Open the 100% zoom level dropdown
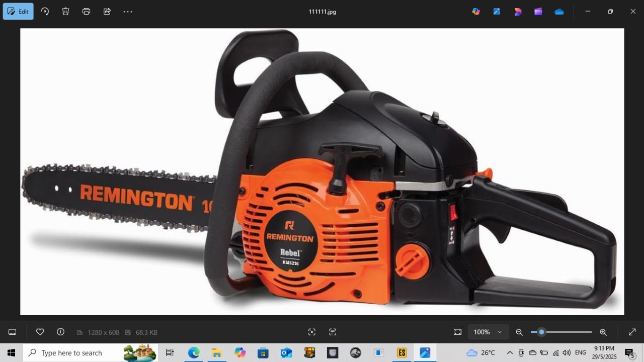The width and height of the screenshot is (644, 362). point(488,332)
